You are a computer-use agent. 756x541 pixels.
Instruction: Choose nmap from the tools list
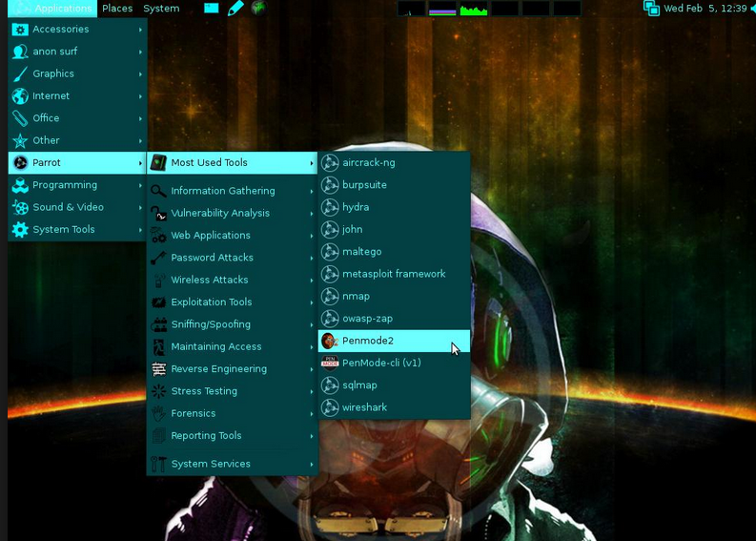394,297
